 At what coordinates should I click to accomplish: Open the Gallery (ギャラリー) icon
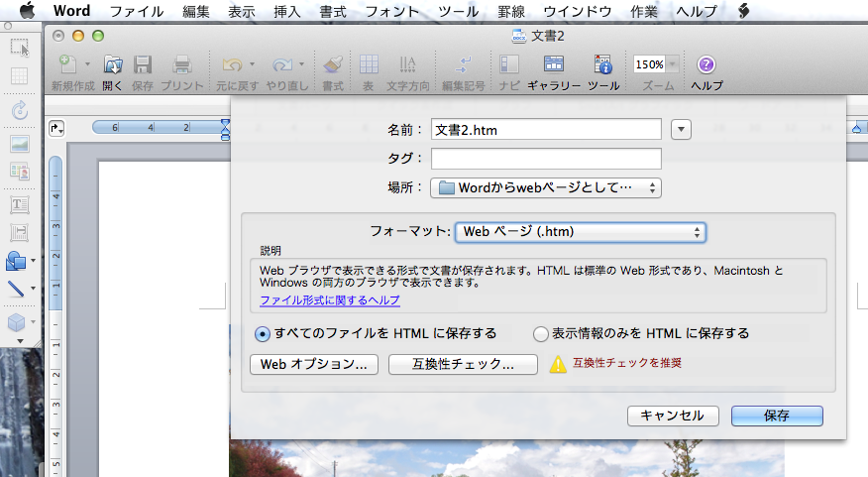[554, 64]
